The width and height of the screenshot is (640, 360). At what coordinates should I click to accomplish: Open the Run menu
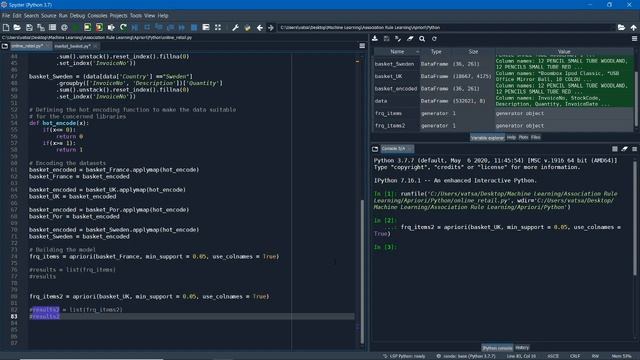(x=63, y=16)
